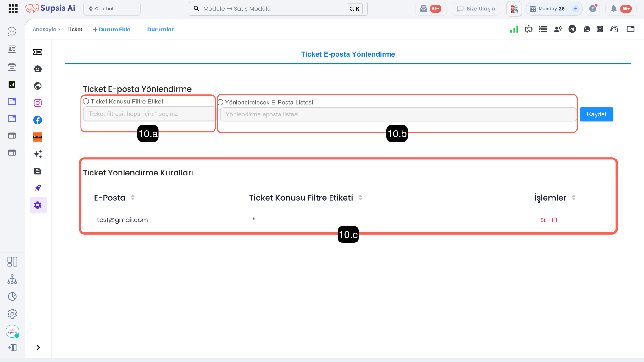
Task: Click the Ticket filtresi input field
Action: point(148,114)
